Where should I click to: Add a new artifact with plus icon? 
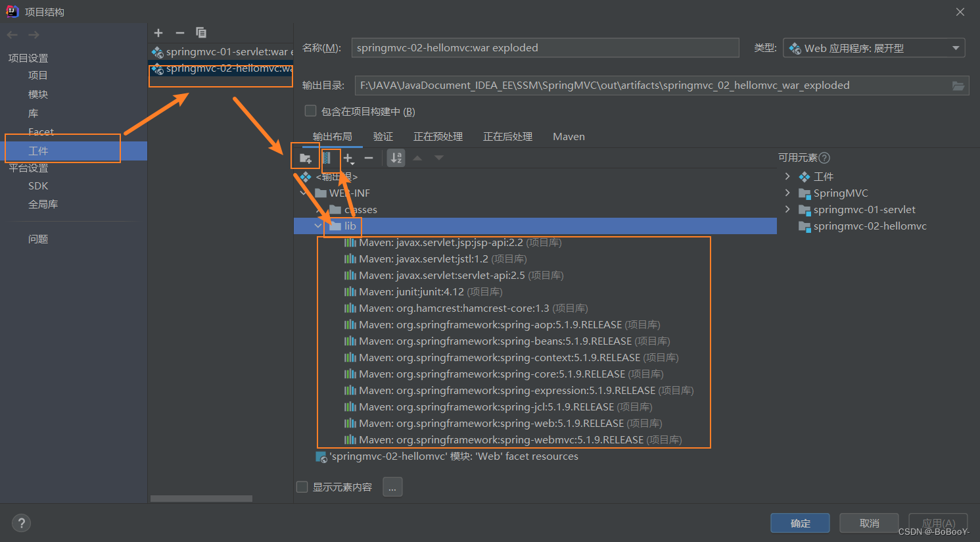coord(158,33)
